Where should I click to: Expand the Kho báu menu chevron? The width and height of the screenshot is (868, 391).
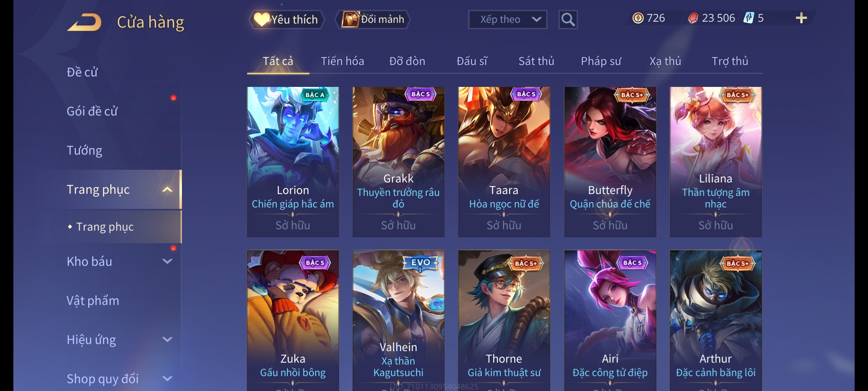[167, 261]
